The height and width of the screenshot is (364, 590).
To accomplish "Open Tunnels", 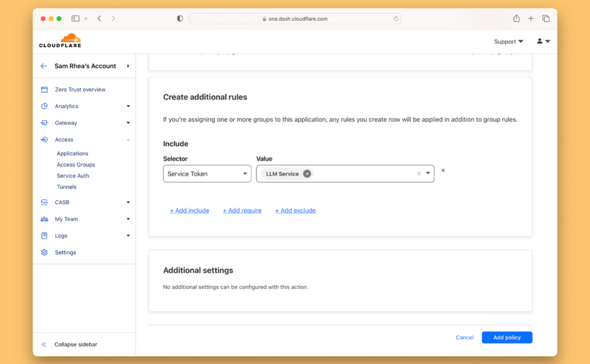I will [66, 187].
